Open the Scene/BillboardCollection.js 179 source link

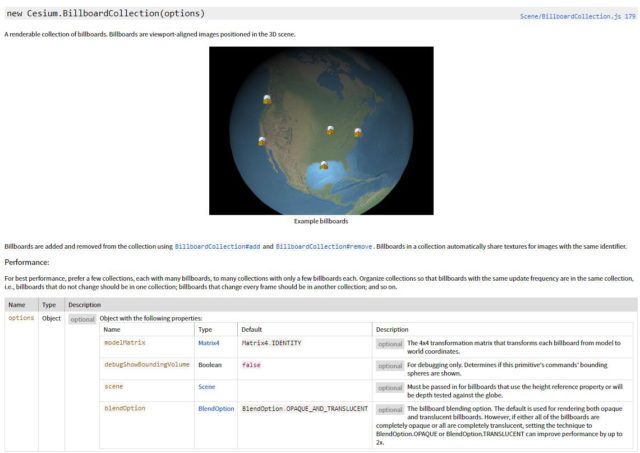click(578, 16)
